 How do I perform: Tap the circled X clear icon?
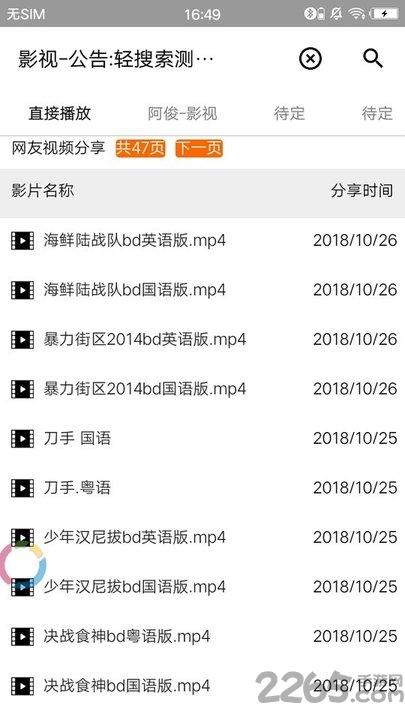[310, 59]
